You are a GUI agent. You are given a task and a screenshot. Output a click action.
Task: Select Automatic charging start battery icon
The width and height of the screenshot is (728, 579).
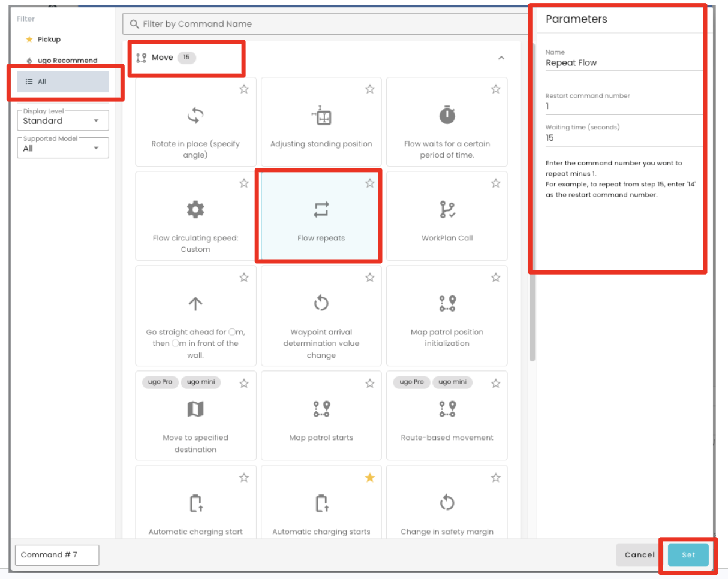(x=195, y=503)
